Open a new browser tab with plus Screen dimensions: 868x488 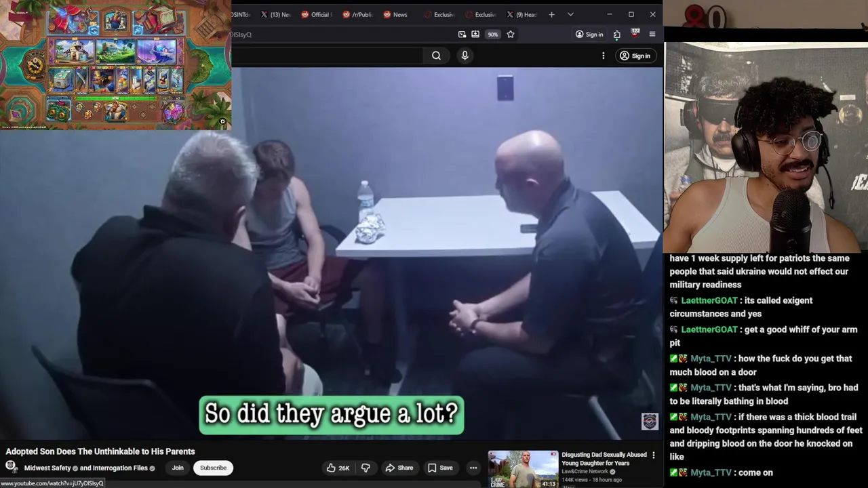pos(551,14)
